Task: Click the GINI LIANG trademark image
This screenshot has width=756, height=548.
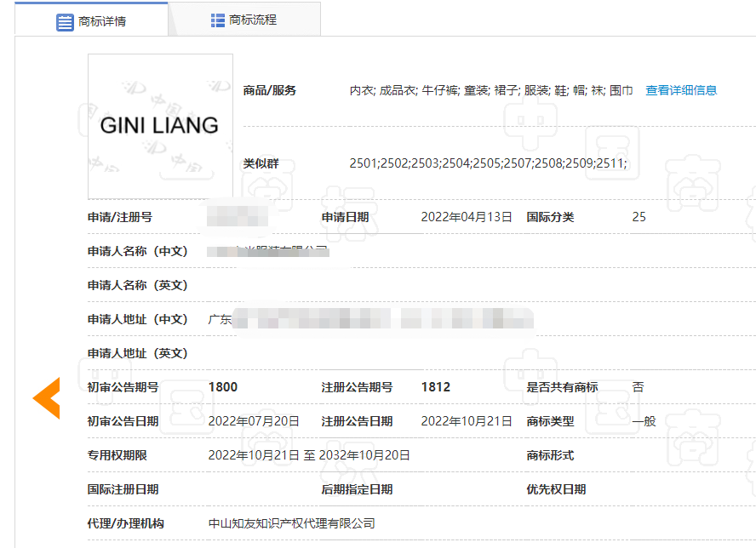Action: (160, 126)
